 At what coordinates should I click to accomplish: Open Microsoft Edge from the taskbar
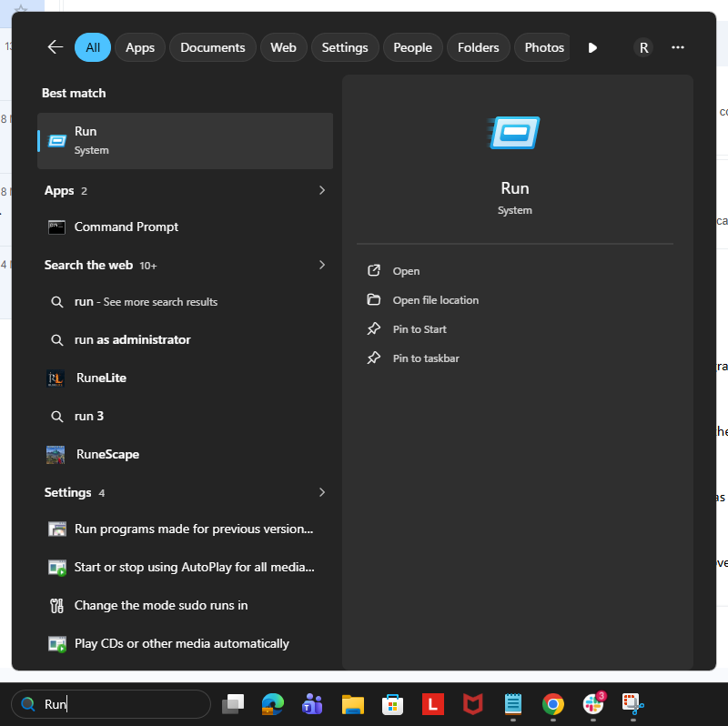273,704
